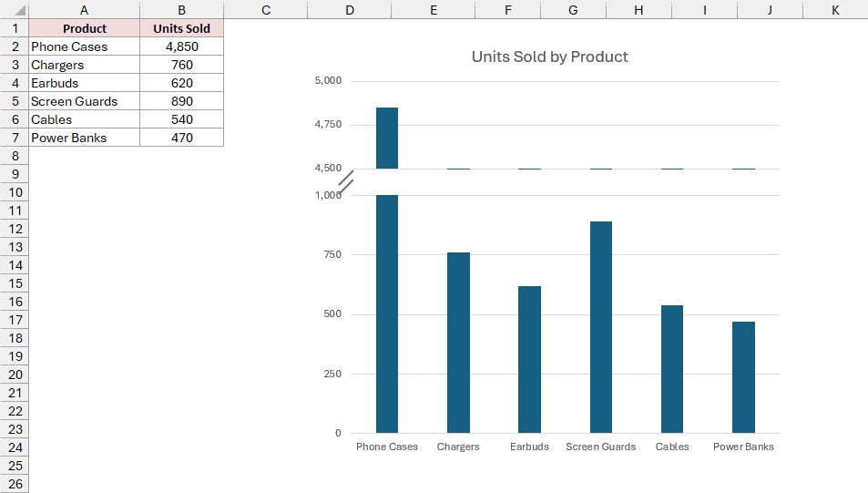
Task: Click the cell containing 4,850
Action: click(181, 46)
